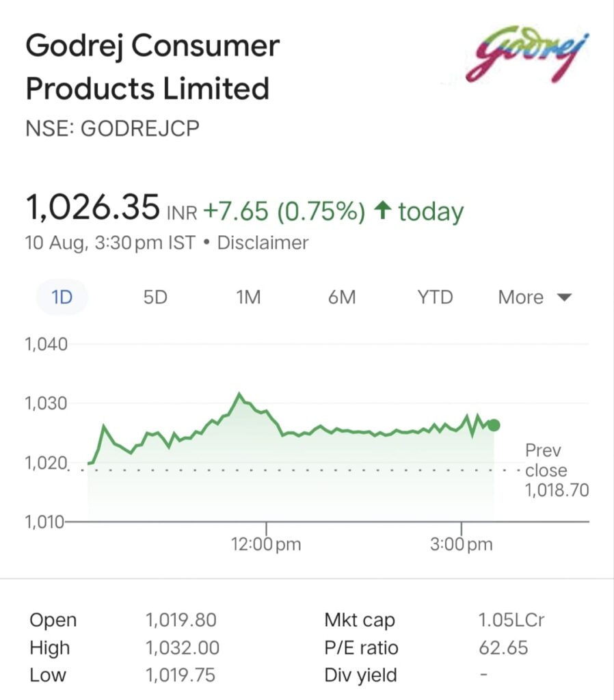The image size is (614, 700).
Task: Expand the More time range dropdown
Action: click(535, 297)
